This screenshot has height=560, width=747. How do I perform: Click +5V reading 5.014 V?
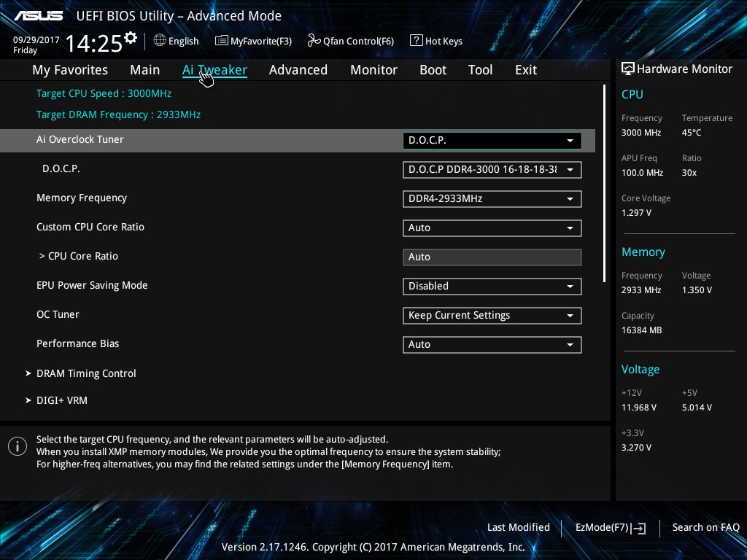click(697, 408)
